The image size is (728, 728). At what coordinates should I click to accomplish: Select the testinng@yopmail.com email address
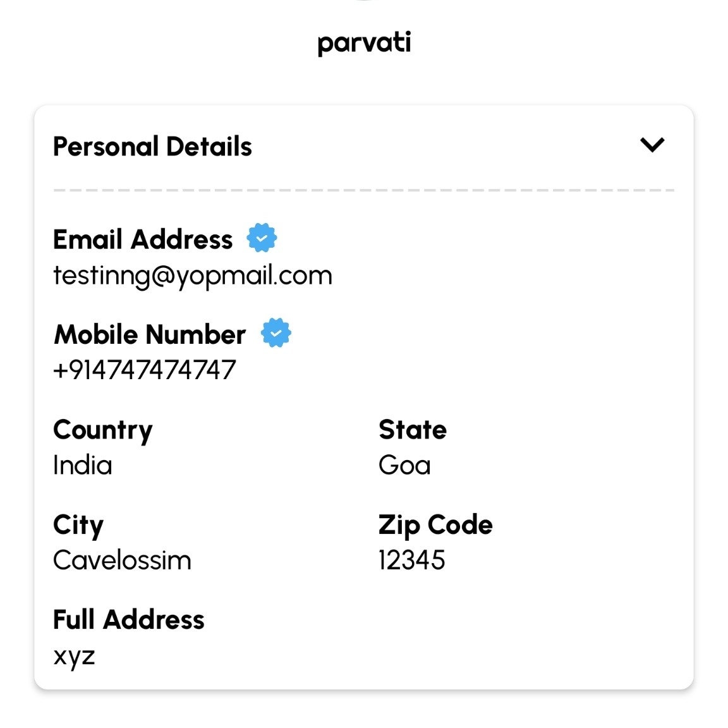pos(192,276)
